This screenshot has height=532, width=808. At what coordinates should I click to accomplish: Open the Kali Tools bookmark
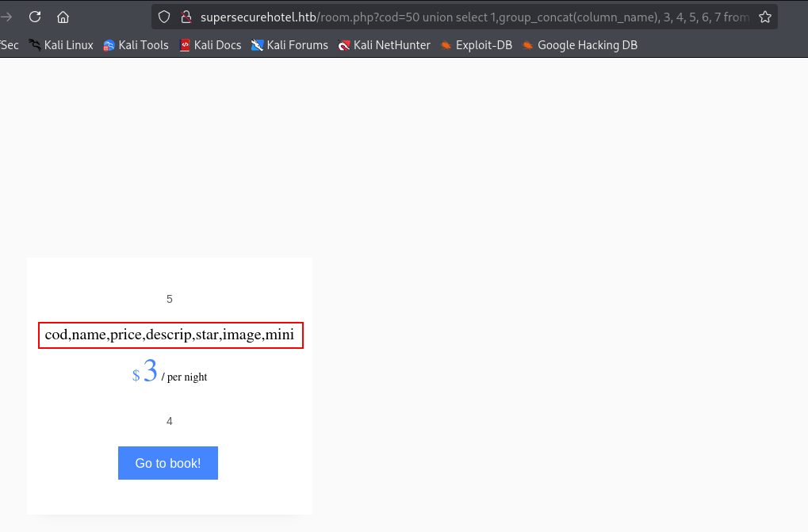click(x=136, y=45)
